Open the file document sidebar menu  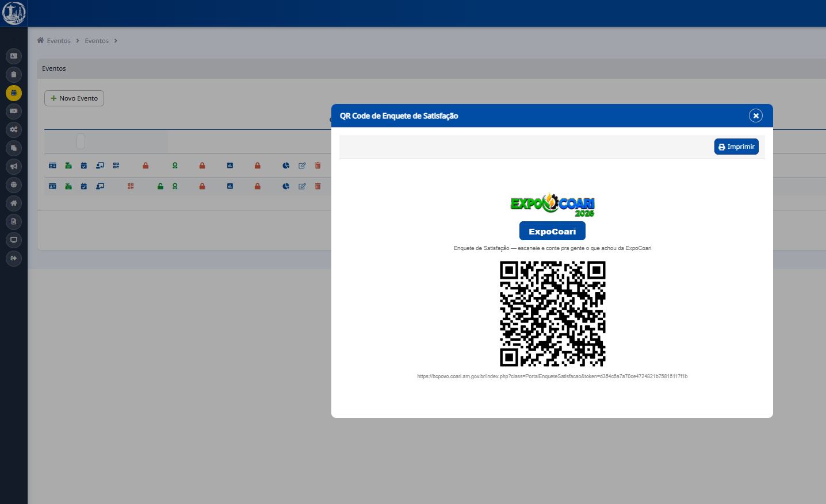(x=14, y=221)
